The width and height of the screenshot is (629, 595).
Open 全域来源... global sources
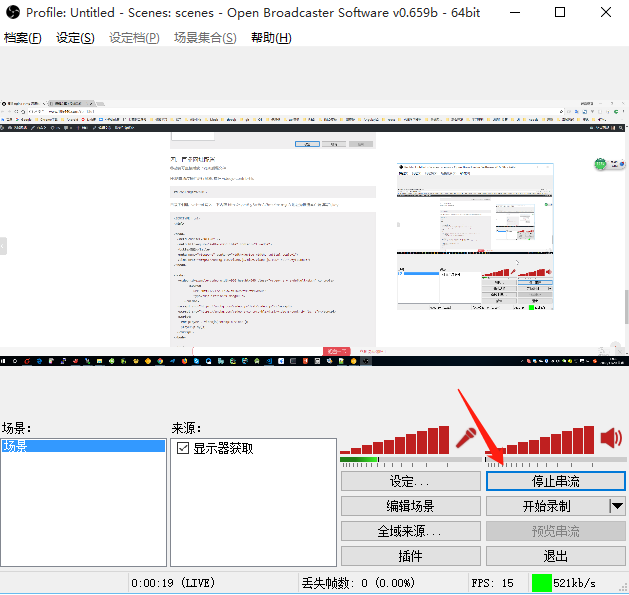click(411, 531)
